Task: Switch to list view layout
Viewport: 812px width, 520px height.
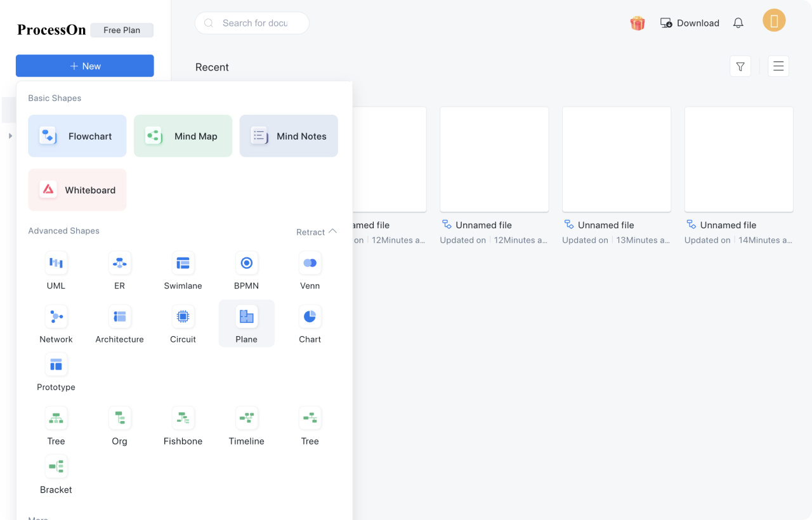Action: click(x=778, y=67)
